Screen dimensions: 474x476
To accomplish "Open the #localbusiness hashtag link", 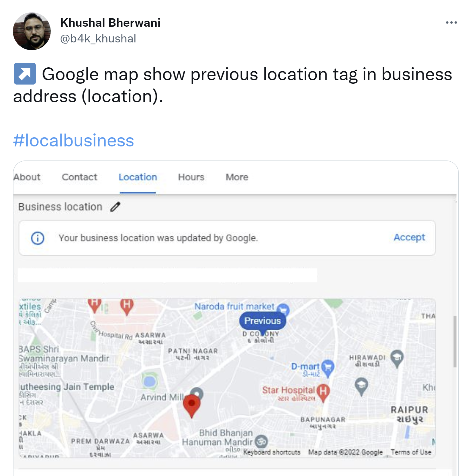I will [74, 140].
